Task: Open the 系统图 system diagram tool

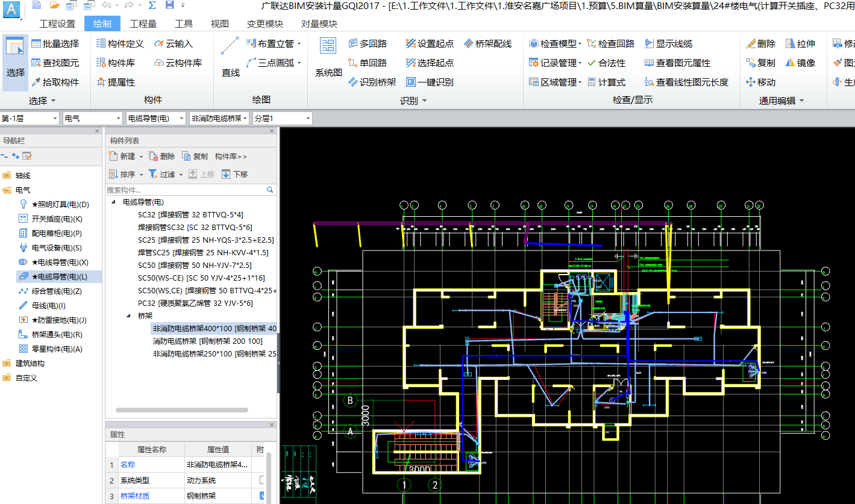Action: [328, 58]
